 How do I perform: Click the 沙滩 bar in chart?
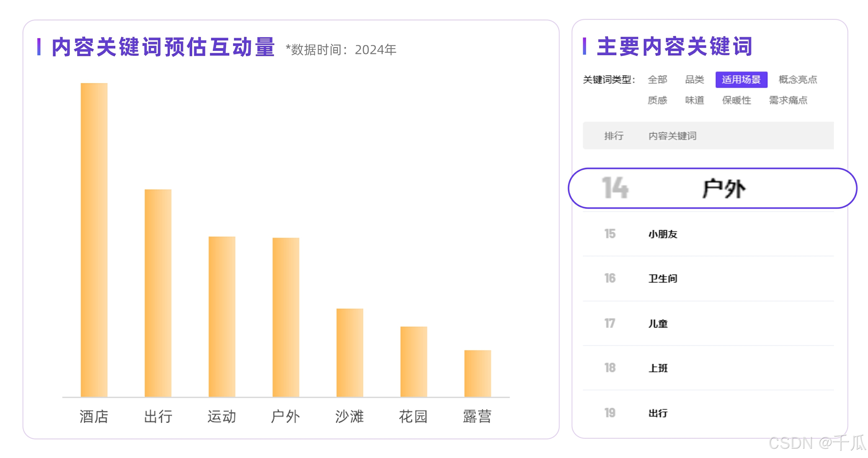pos(350,352)
